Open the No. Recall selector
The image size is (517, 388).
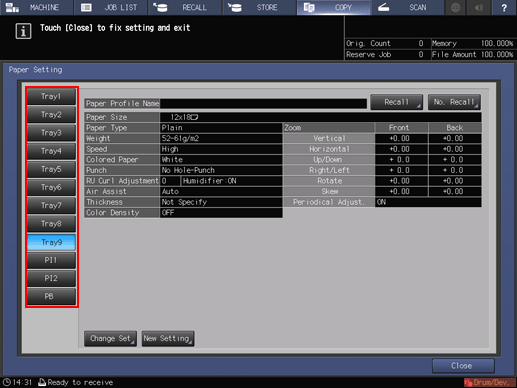tap(454, 102)
